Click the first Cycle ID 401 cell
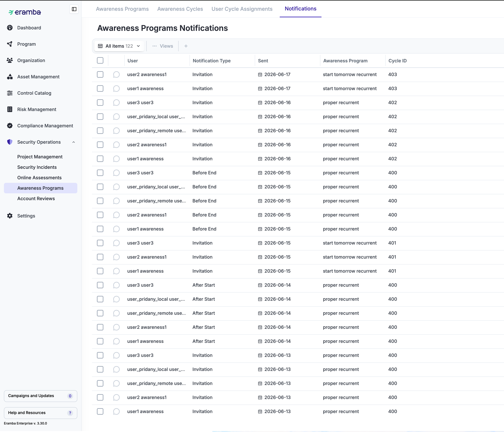Screen dimensions: 504x432 pyautogui.click(x=392, y=243)
